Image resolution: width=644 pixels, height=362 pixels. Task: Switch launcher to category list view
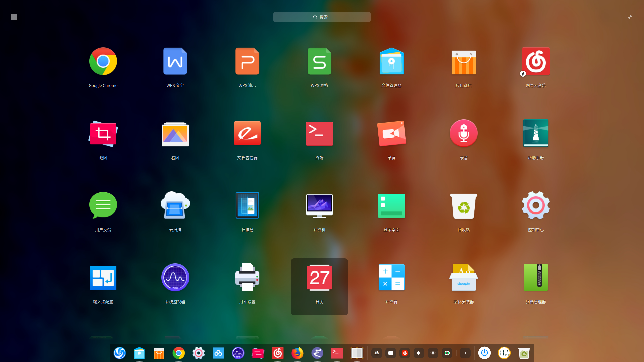point(14,17)
